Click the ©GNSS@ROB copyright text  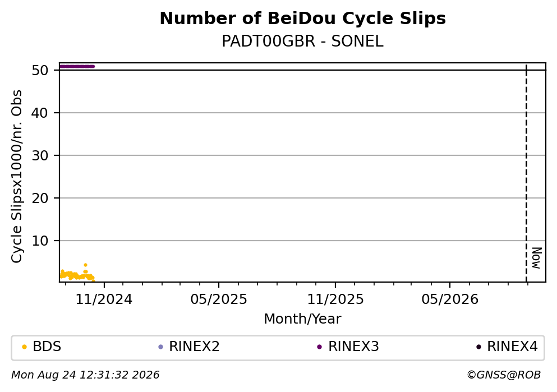(x=504, y=375)
